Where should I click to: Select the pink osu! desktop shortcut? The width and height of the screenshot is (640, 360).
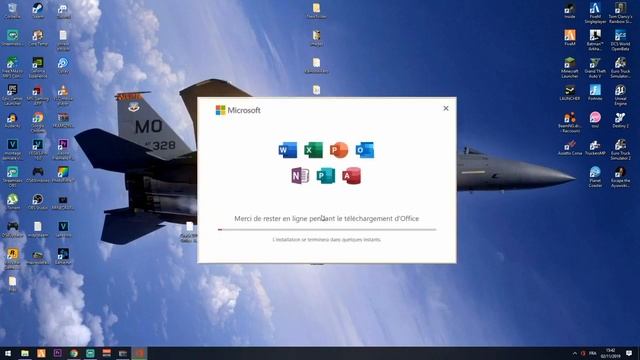coord(595,120)
